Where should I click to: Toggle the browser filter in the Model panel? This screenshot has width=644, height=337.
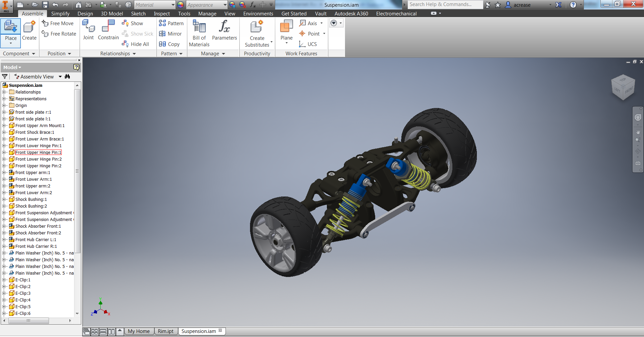(5, 76)
